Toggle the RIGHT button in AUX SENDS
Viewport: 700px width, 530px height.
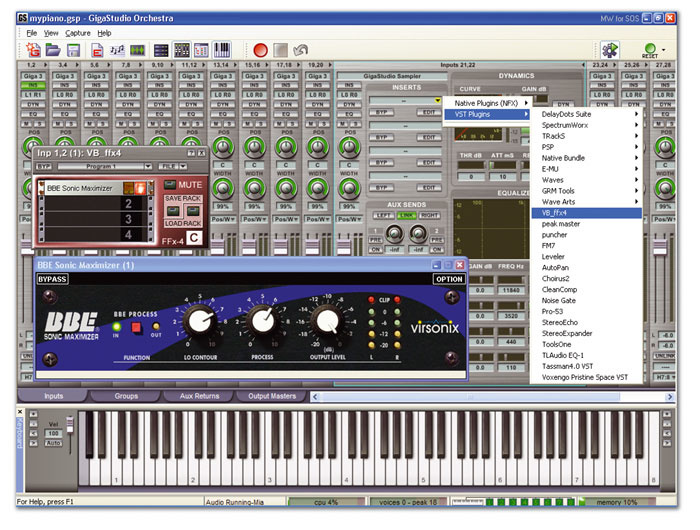point(429,215)
